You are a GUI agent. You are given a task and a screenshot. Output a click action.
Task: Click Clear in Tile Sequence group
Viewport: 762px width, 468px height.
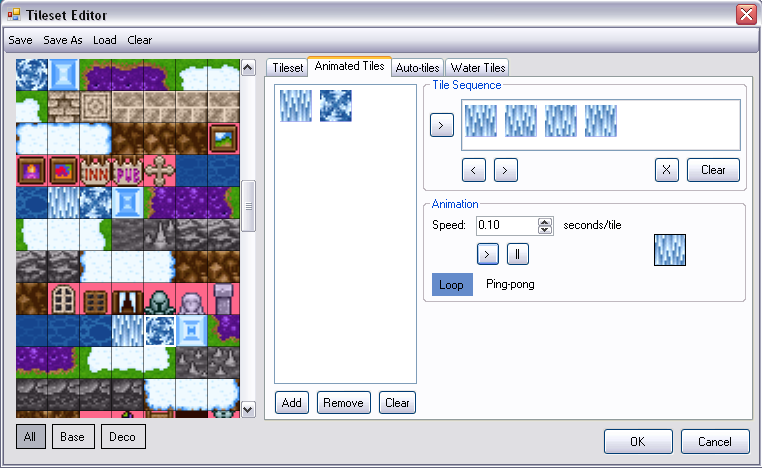713,170
